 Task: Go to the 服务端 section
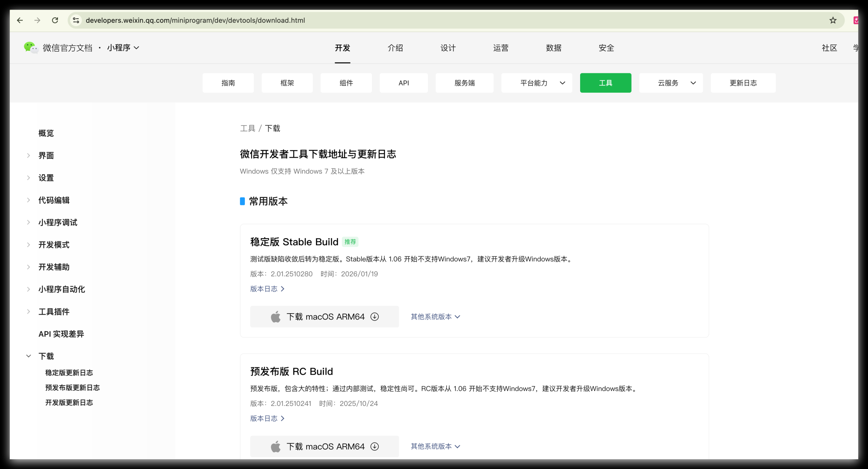tap(465, 83)
